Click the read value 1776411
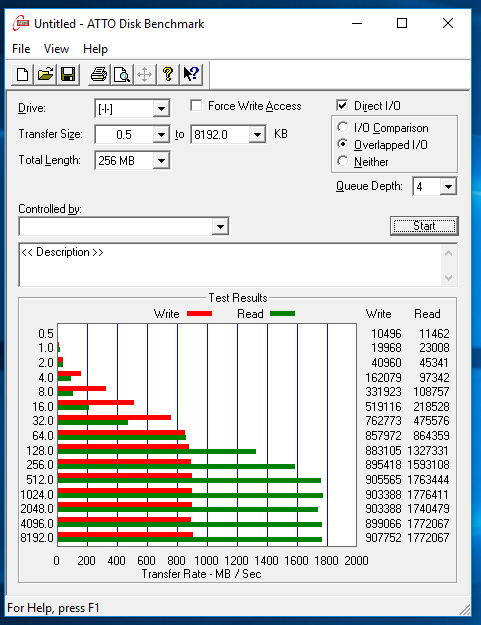 tap(428, 495)
